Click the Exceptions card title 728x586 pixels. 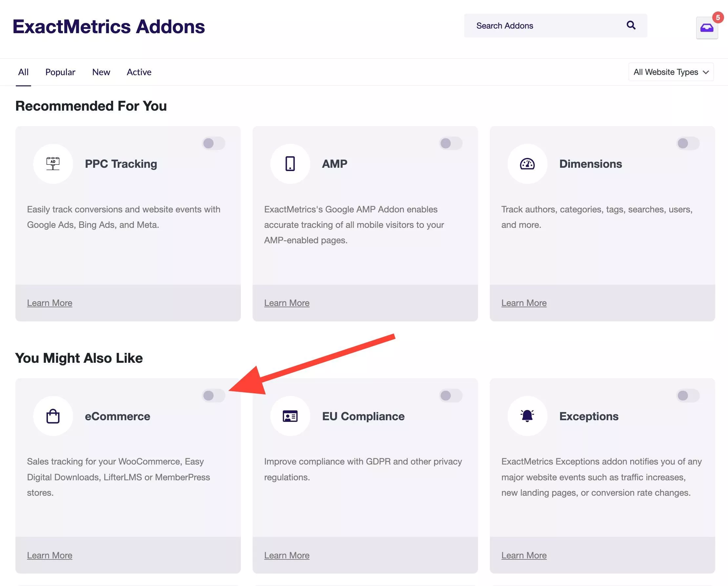click(589, 416)
